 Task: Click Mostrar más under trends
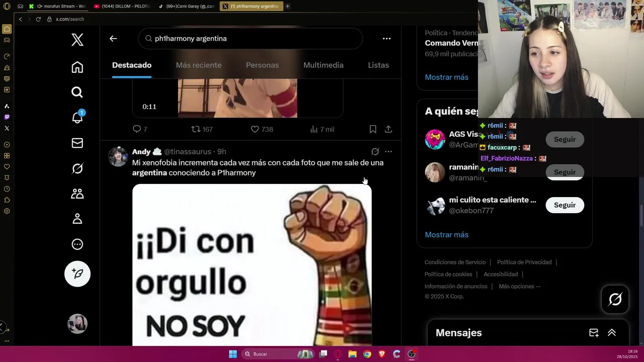446,77
